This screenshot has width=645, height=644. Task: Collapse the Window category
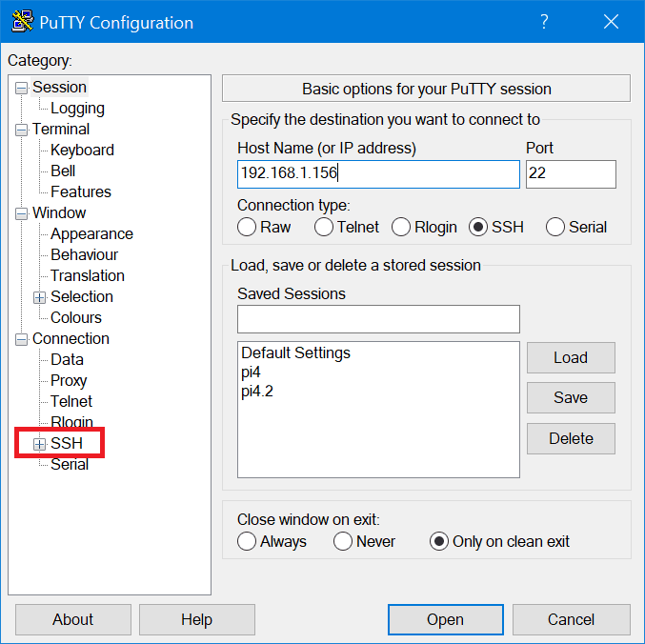coord(21,213)
